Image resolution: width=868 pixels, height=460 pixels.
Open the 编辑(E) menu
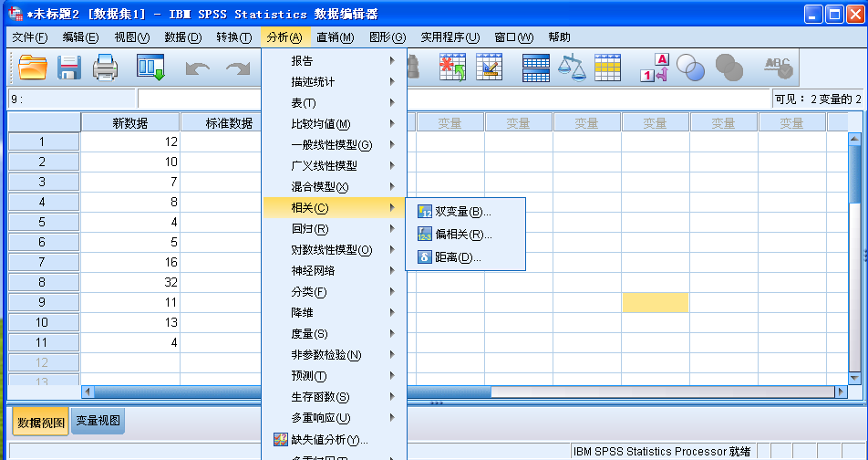[80, 37]
